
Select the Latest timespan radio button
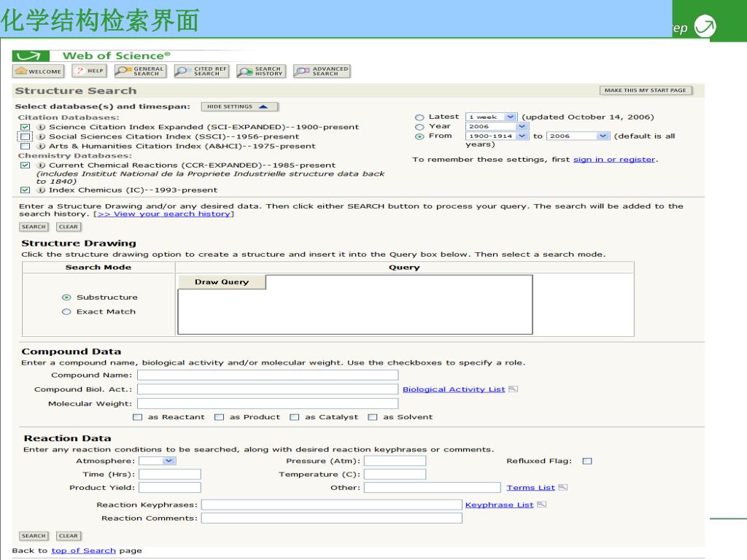[x=419, y=117]
